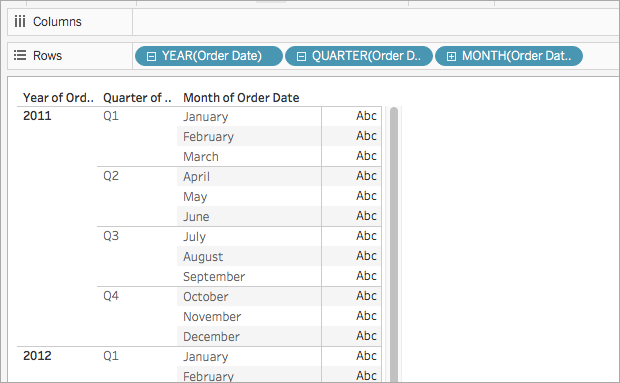Expand the MONTH(Order Date) pill plus icon
Viewport: 620px width, 383px height.
(x=451, y=57)
